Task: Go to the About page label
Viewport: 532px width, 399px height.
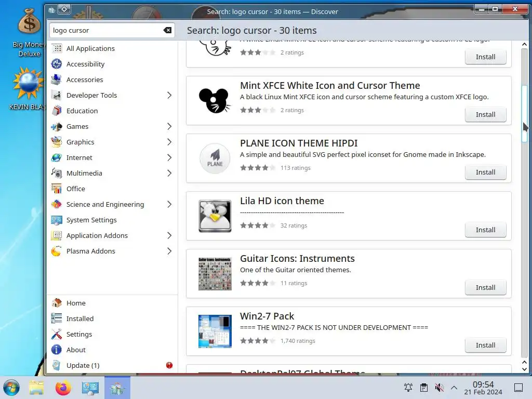Action: point(76,350)
